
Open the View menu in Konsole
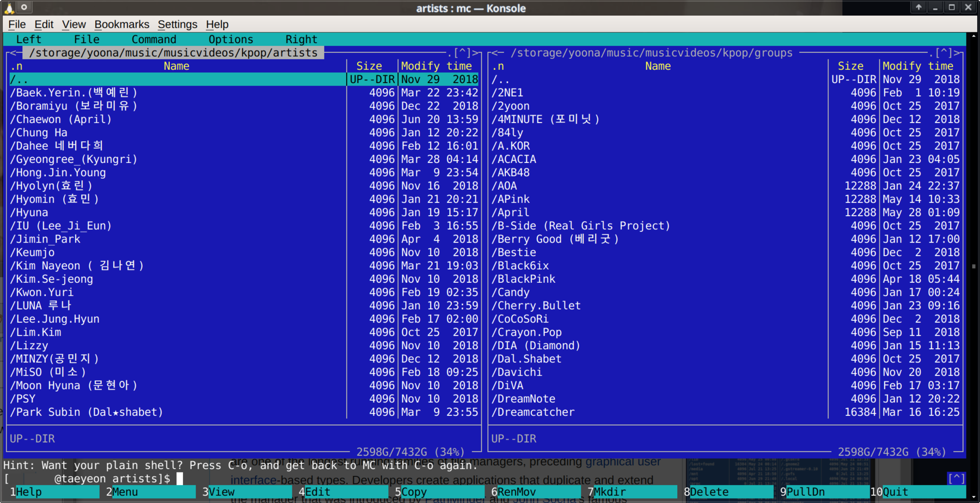click(73, 25)
